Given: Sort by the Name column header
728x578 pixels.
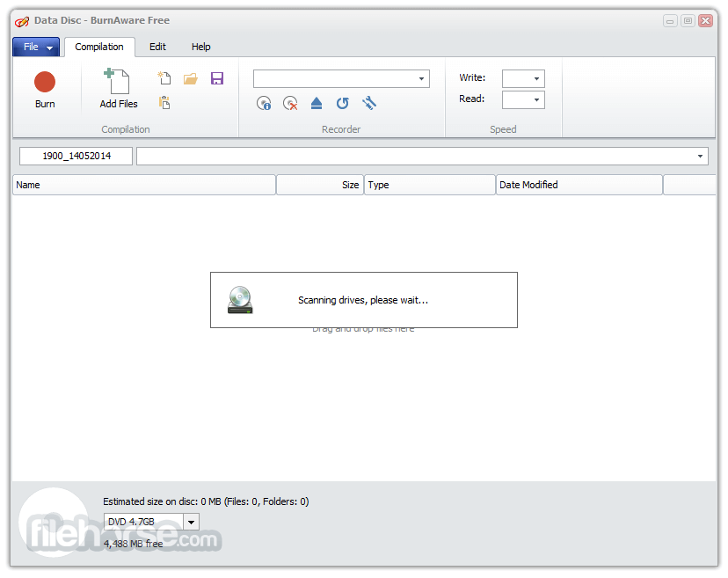Looking at the screenshot, I should coord(144,185).
